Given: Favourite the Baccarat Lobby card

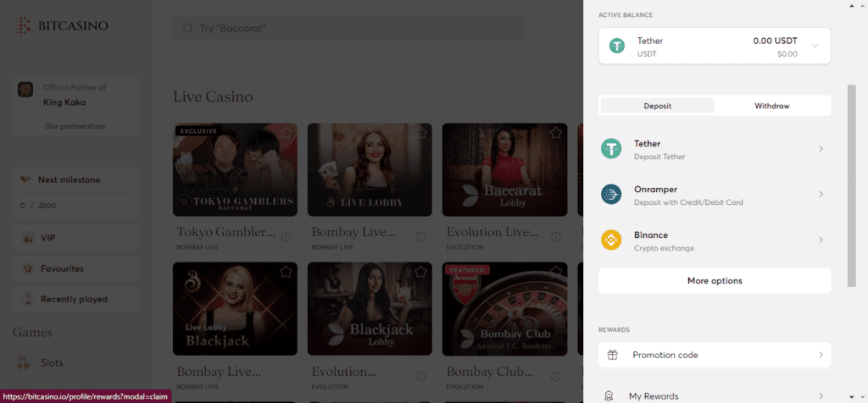Looking at the screenshot, I should [x=556, y=133].
